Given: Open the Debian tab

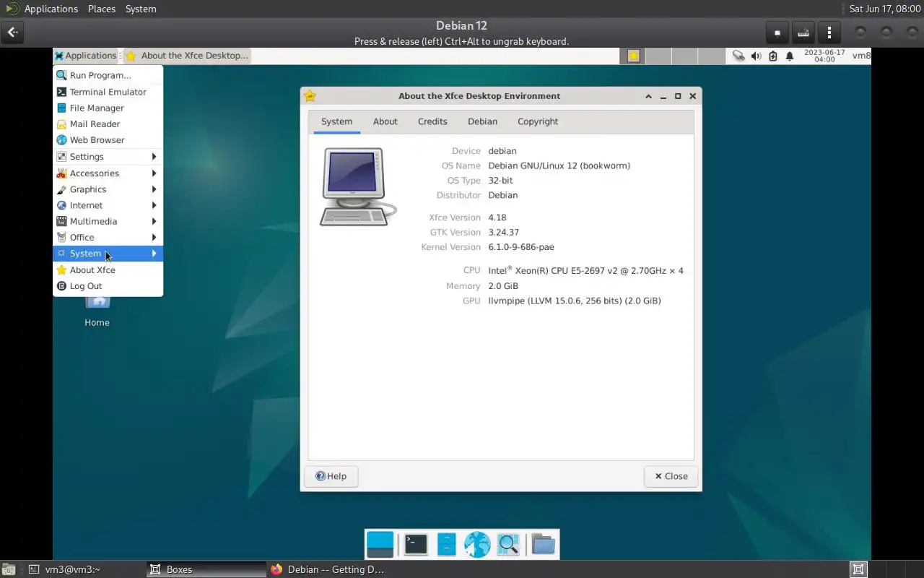Looking at the screenshot, I should tap(482, 121).
